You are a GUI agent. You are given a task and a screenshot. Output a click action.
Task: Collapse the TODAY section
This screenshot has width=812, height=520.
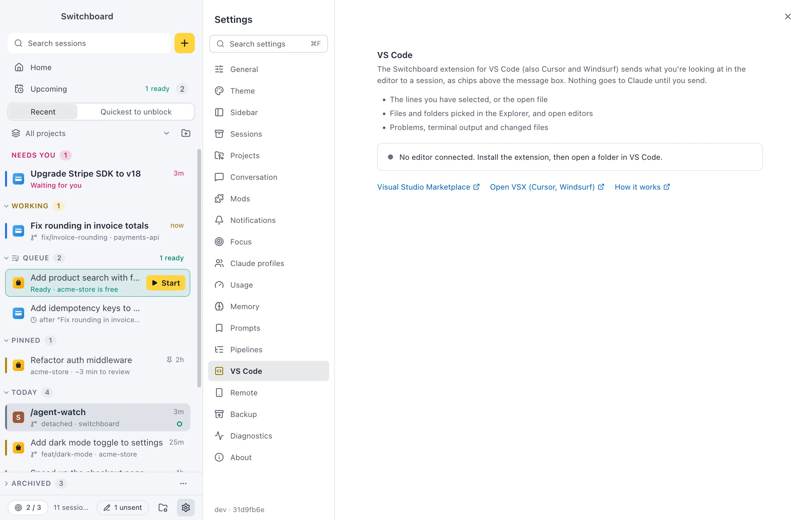[x=6, y=392]
